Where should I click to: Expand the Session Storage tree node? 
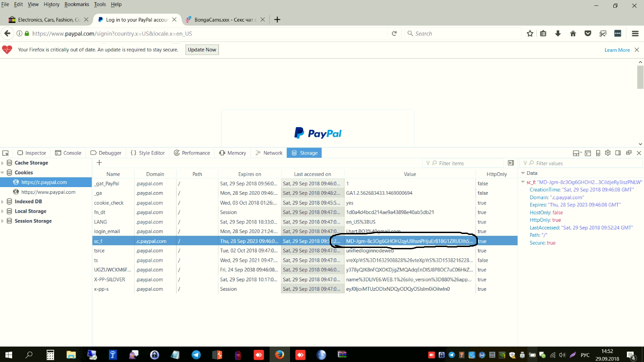click(x=3, y=221)
